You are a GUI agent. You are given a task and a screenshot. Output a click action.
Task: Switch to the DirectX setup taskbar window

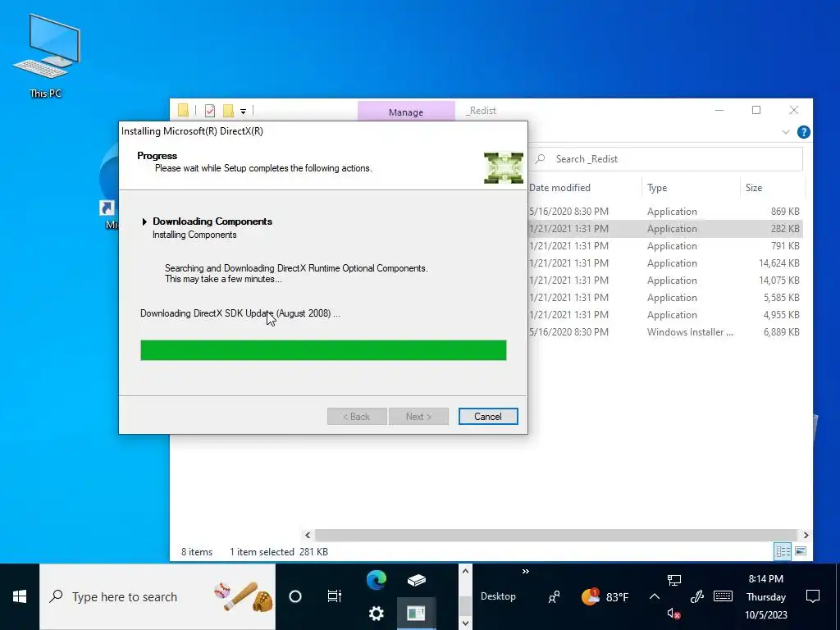tap(416, 614)
